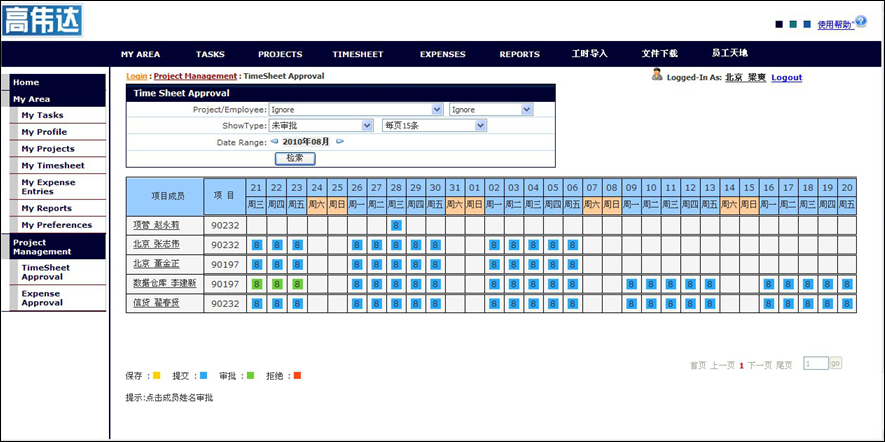Viewport: 885px width, 442px height.
Task: Open the second Ignore employee dropdown
Action: tap(490, 109)
